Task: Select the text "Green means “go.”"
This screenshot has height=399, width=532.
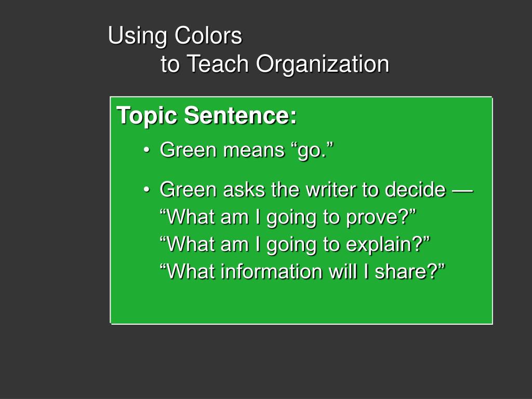Action: tap(247, 150)
